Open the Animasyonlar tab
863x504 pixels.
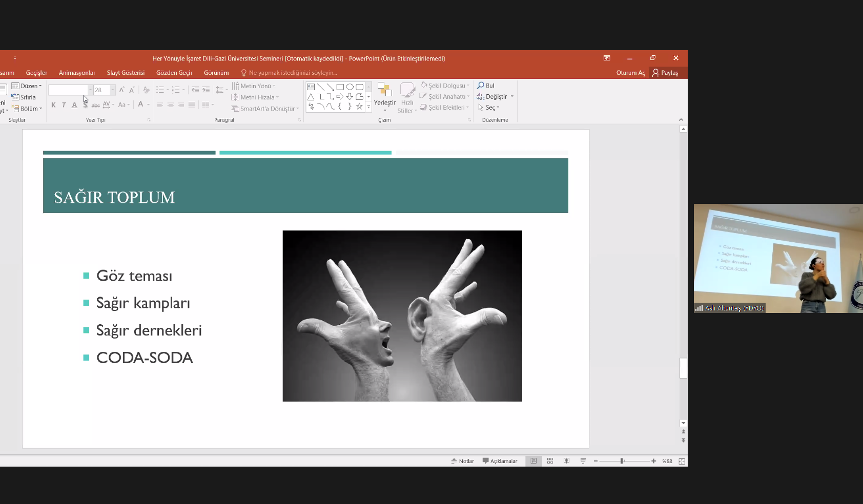77,73
